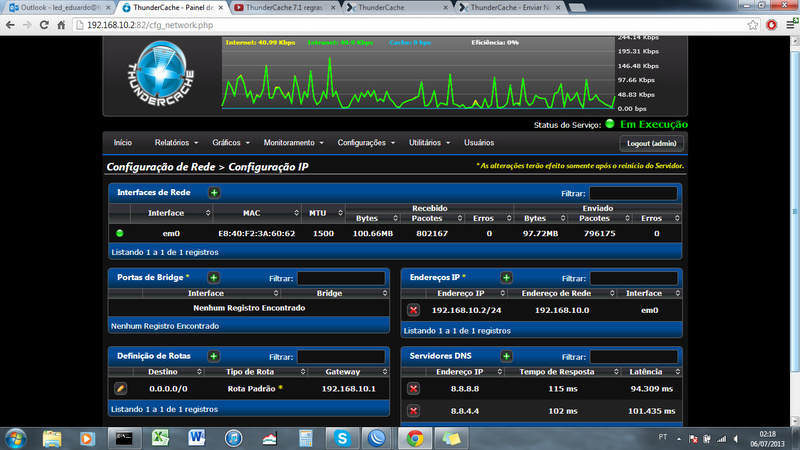Go back in browser history
800x450 pixels.
(10, 25)
